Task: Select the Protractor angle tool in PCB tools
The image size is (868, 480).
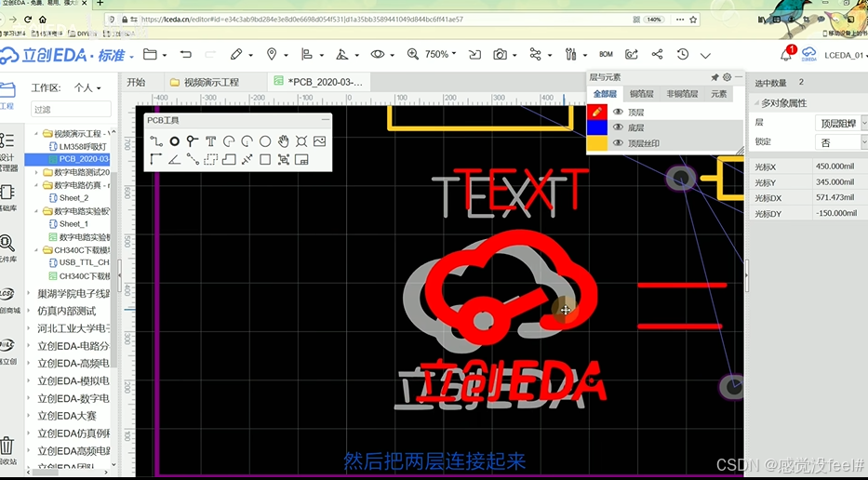Action: tap(174, 160)
